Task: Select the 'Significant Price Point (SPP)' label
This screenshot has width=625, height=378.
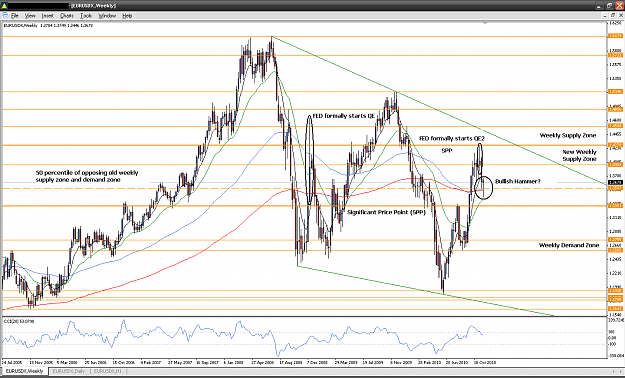Action: coord(386,213)
